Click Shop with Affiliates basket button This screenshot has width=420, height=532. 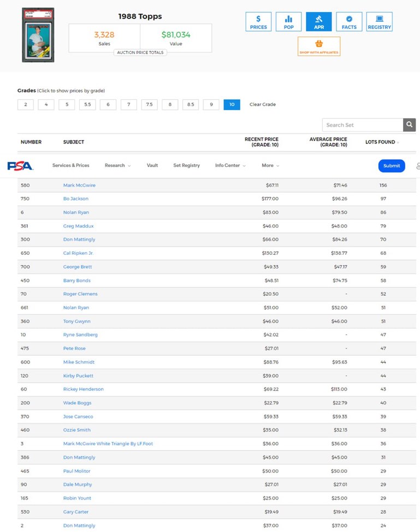point(319,46)
